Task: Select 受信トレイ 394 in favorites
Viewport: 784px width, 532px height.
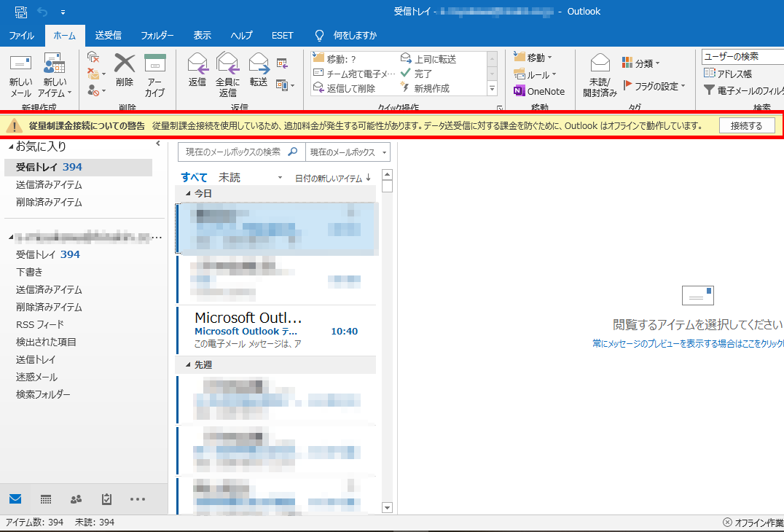Action: 78,167
